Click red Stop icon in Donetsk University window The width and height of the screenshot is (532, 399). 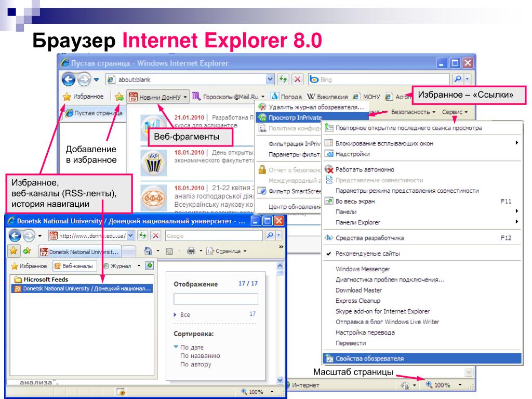coord(155,235)
